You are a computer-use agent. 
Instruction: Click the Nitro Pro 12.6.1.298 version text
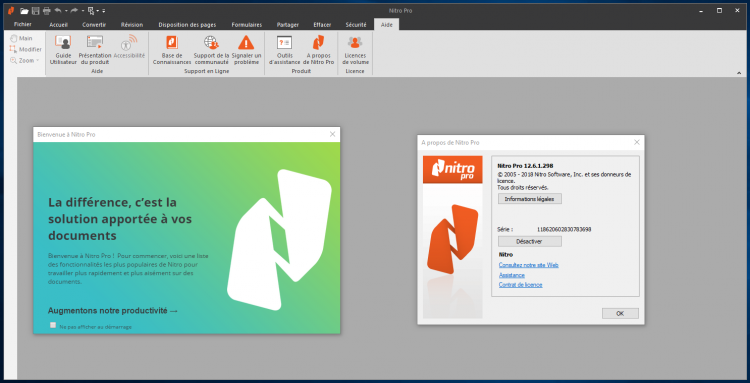click(525, 165)
